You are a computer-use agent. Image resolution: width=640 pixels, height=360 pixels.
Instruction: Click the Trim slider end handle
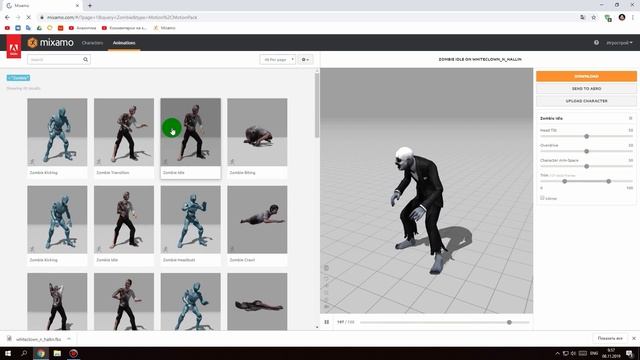pos(609,181)
